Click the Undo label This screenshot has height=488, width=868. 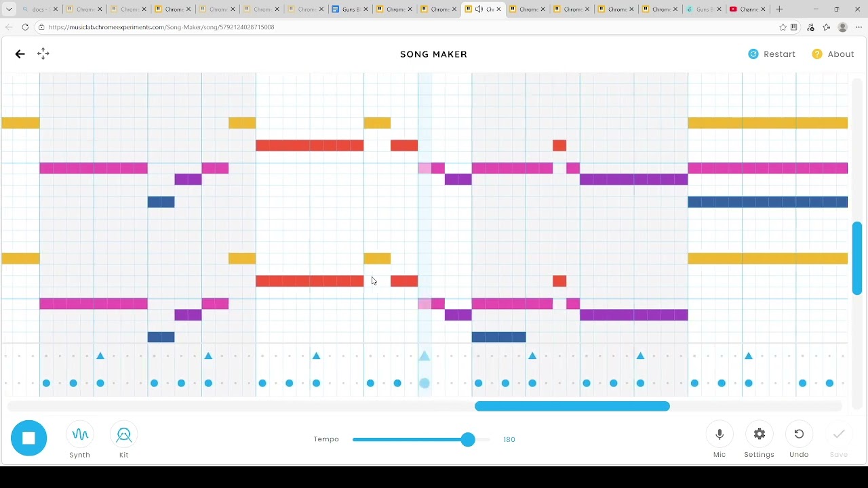(x=799, y=455)
